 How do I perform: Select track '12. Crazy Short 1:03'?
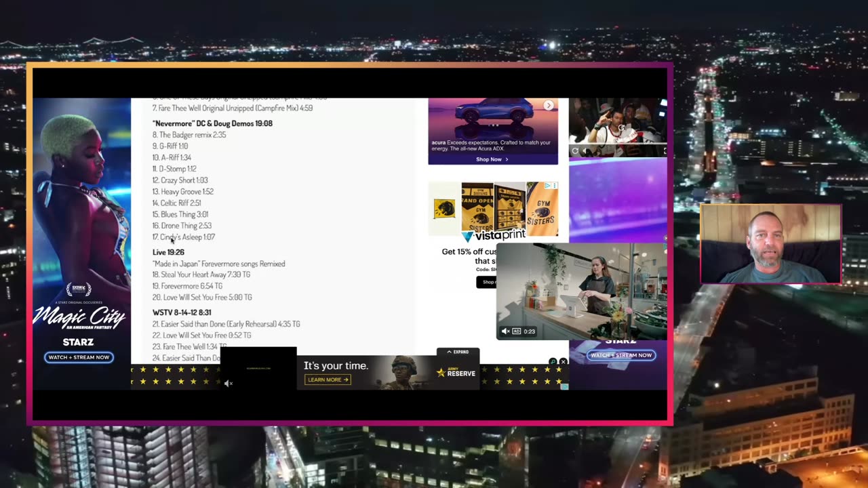click(x=180, y=180)
